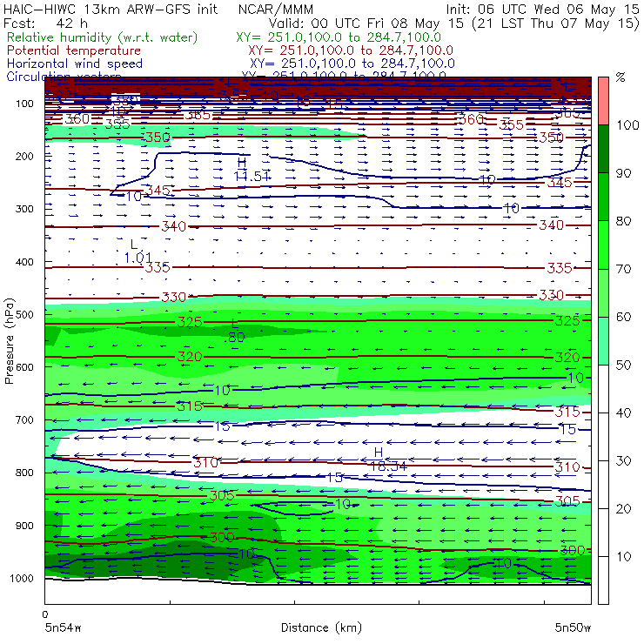This screenshot has height=644, width=644.
Task: Click the aqua 50–60 colorbar segment
Action: tap(603, 340)
